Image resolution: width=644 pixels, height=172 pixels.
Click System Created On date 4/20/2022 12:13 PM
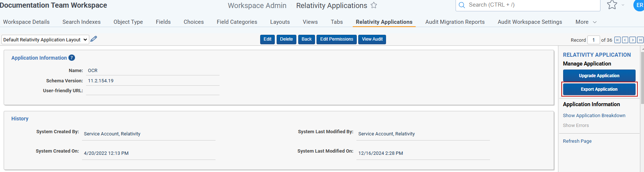point(106,153)
